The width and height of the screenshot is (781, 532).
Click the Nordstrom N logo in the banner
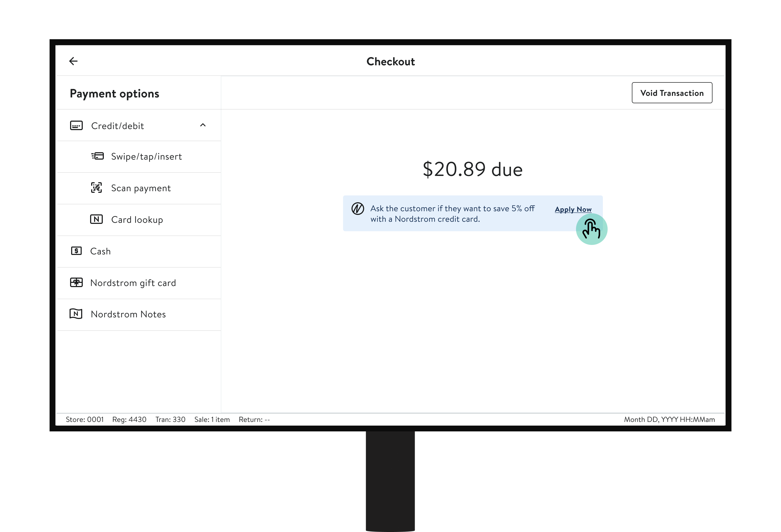coord(358,209)
